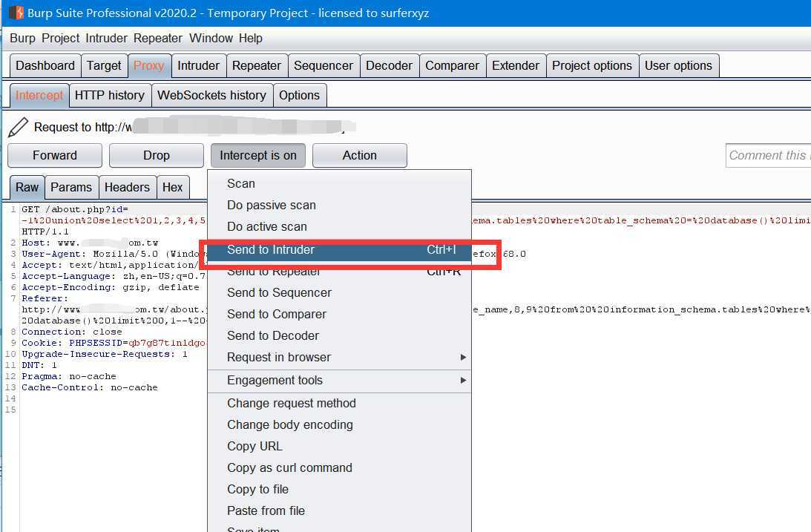Select the Proxy tab
The height and width of the screenshot is (532, 811).
pyautogui.click(x=149, y=65)
